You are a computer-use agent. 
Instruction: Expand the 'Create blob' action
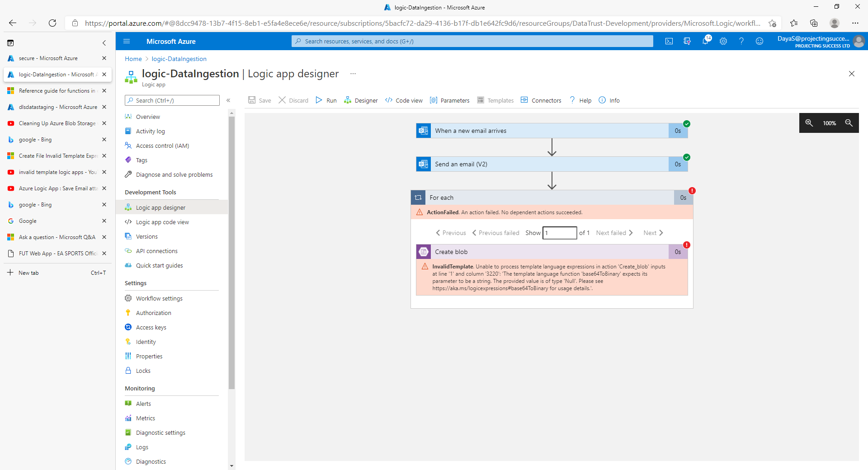552,252
